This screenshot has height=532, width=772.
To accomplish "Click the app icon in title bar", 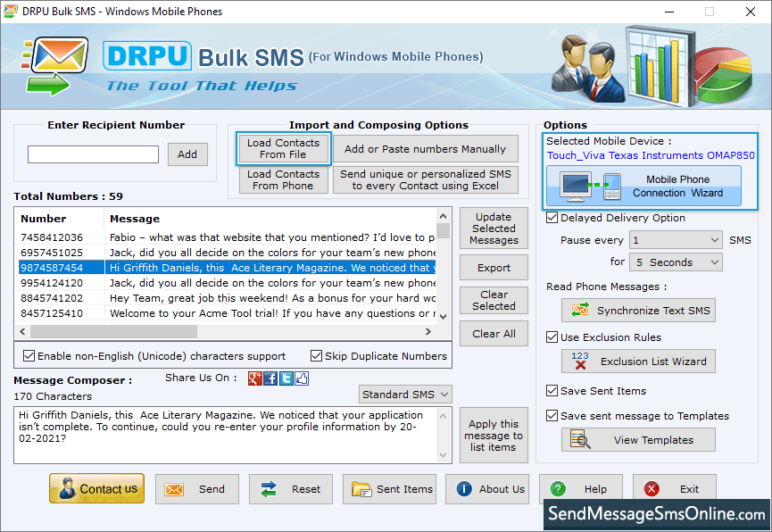I will pyautogui.click(x=11, y=12).
